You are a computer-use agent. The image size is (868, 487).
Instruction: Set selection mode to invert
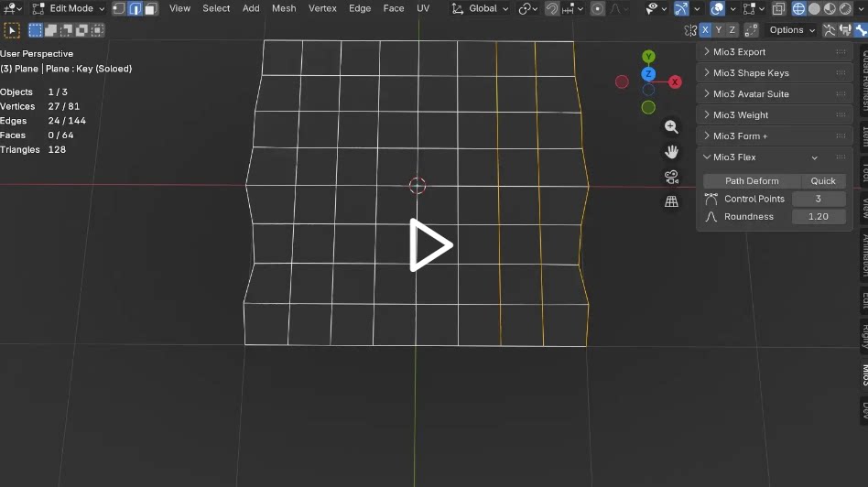(81, 30)
